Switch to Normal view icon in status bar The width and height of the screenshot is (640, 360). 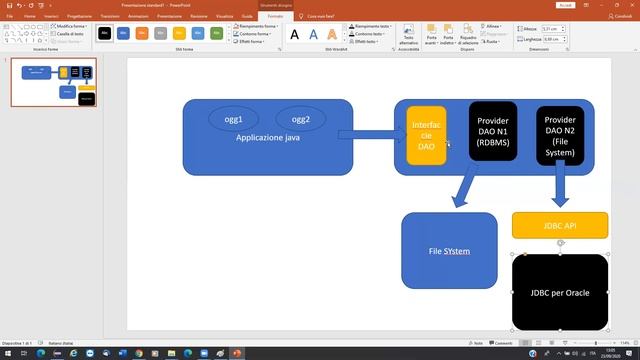click(x=526, y=343)
